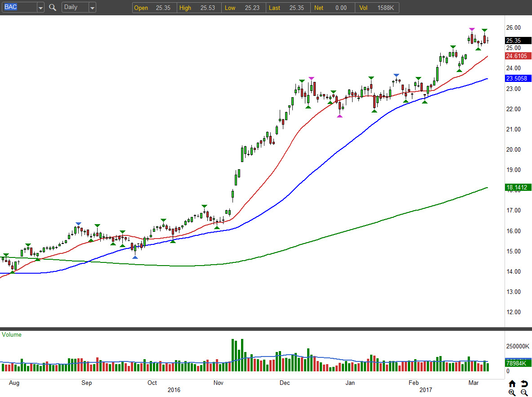Click the 2017 year label
Viewport: 532px width, 397px height.
426,390
